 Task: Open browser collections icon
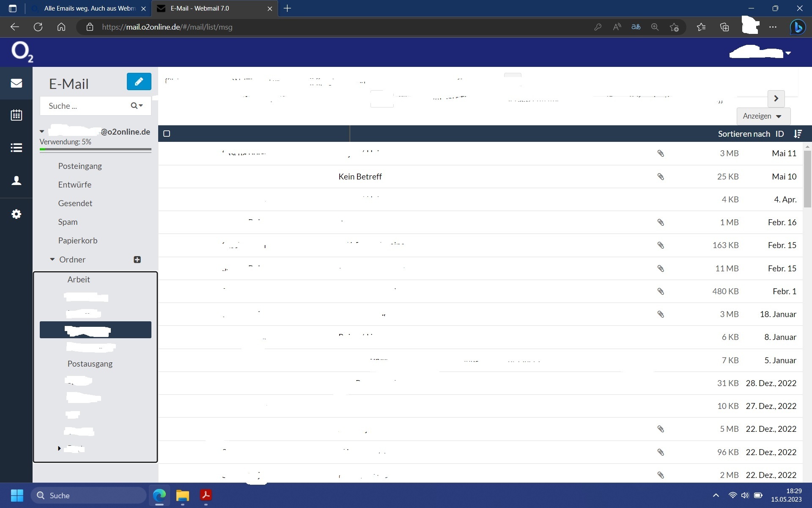click(724, 27)
